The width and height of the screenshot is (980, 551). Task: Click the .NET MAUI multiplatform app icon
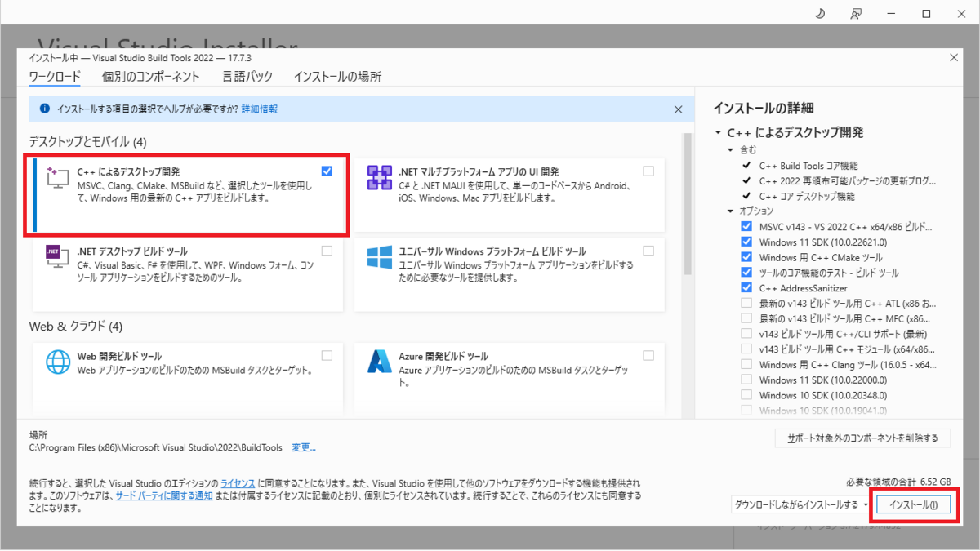[x=381, y=177]
